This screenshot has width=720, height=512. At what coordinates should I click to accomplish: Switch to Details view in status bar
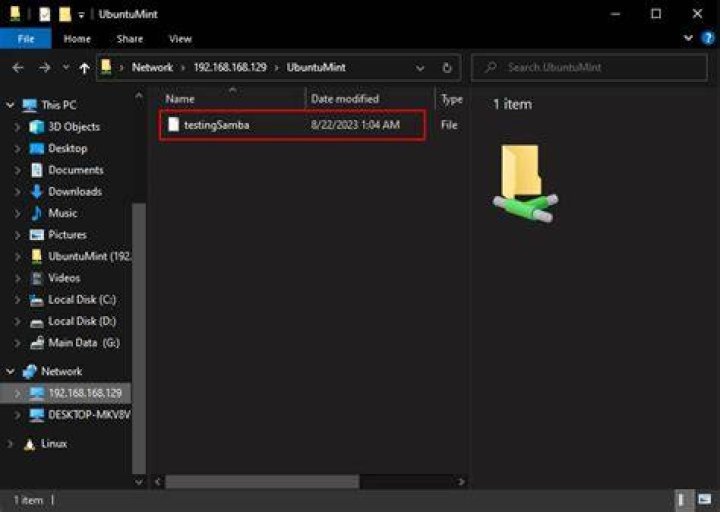point(682,500)
